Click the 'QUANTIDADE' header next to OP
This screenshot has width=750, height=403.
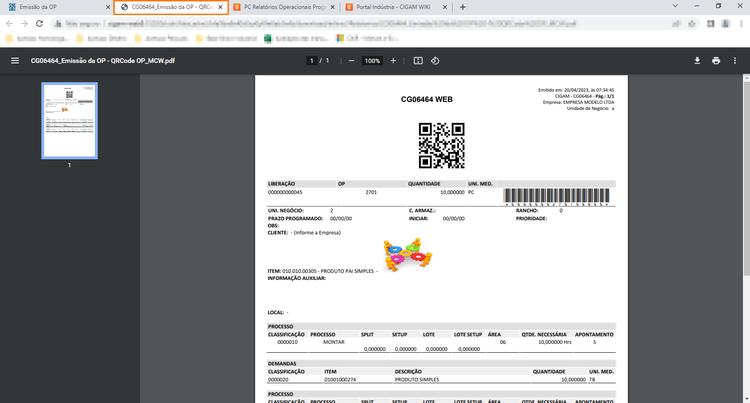pyautogui.click(x=424, y=184)
